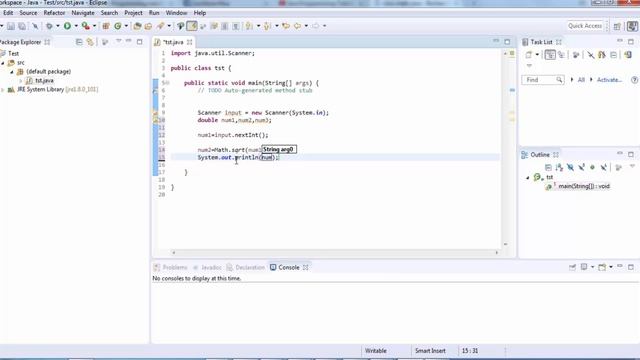This screenshot has height=360, width=640.
Task: Collapse the src folder in Package Explorer
Action: tap(3, 63)
